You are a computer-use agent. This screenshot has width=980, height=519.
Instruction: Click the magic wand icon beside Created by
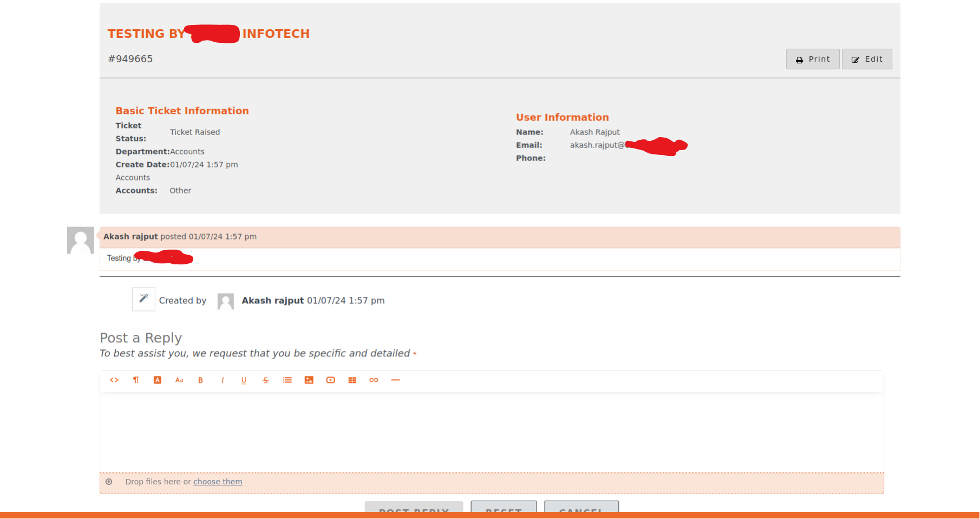pyautogui.click(x=143, y=299)
